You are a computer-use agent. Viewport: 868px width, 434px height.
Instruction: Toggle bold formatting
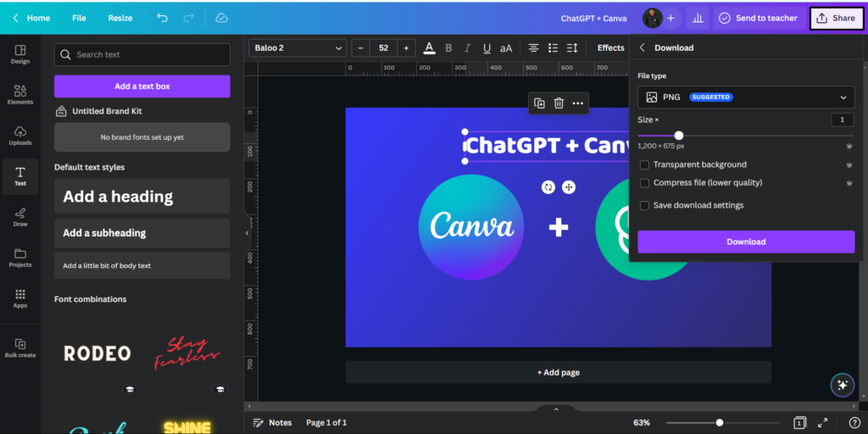(448, 48)
